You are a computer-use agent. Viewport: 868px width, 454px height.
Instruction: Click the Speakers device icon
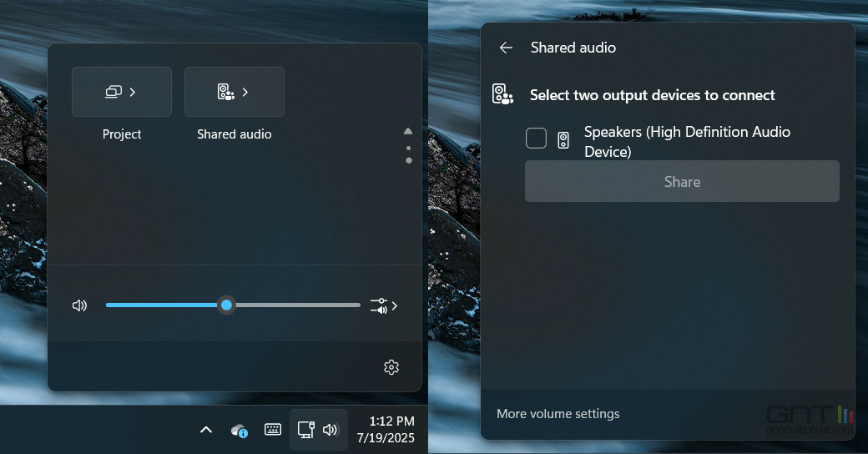(x=563, y=141)
